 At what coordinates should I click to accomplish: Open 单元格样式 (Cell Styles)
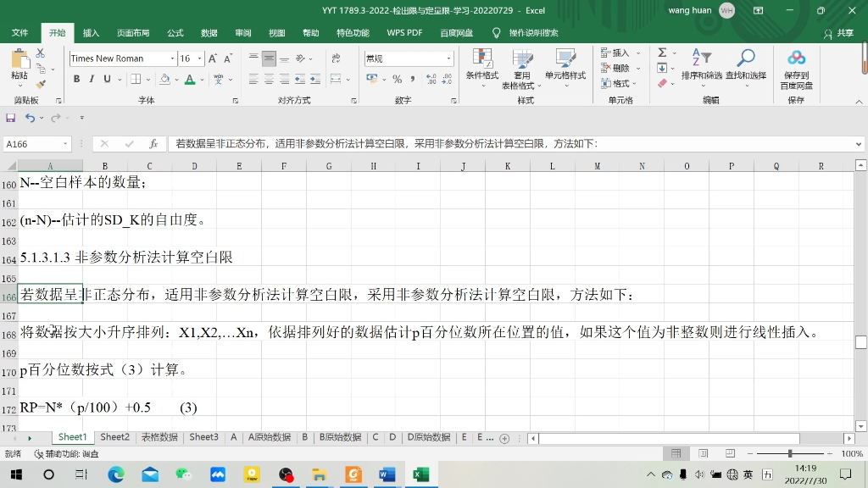tap(566, 64)
